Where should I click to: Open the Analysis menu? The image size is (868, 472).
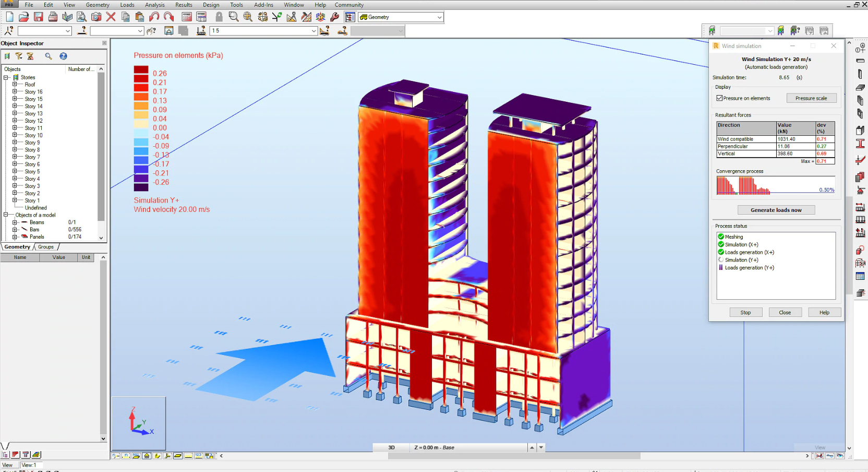(154, 5)
